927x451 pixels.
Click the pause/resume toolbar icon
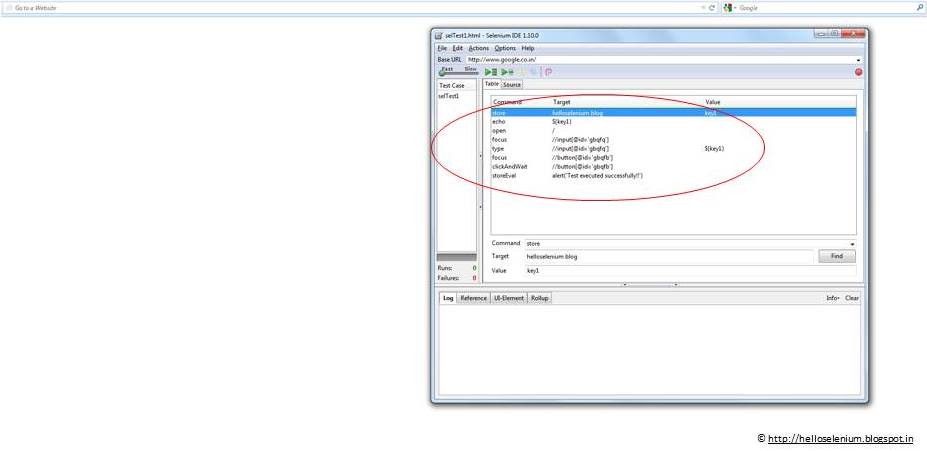[521, 72]
